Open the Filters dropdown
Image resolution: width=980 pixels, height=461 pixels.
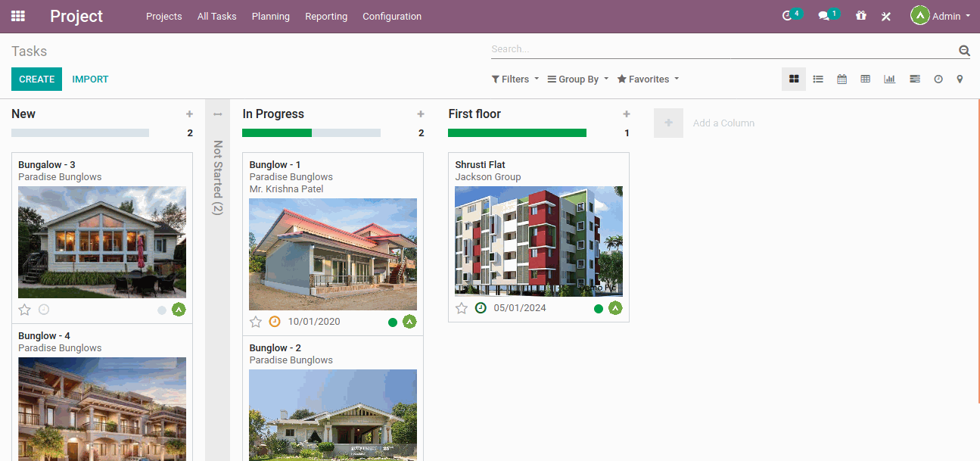pyautogui.click(x=514, y=79)
